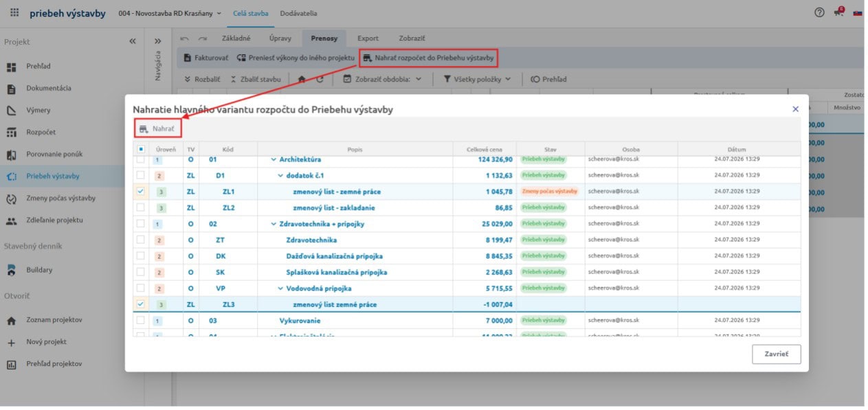Open the Zobraziť obdobia dropdown
Viewport: 868px width, 410px height.
pyautogui.click(x=382, y=79)
